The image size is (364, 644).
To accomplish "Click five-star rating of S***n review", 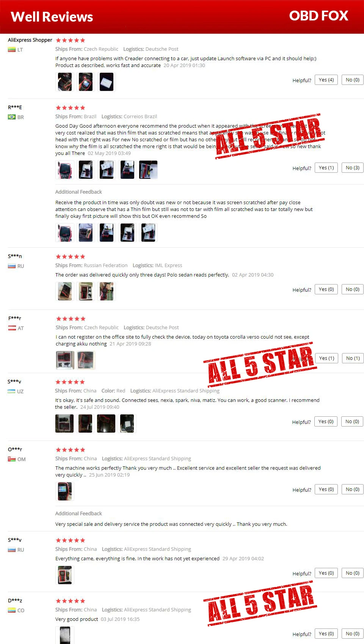I will 71,256.
